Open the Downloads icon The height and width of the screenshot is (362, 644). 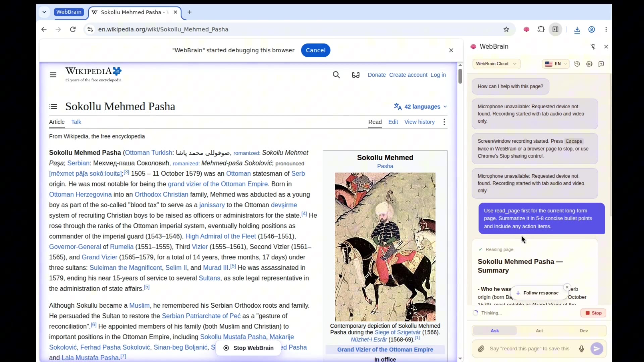[577, 30]
